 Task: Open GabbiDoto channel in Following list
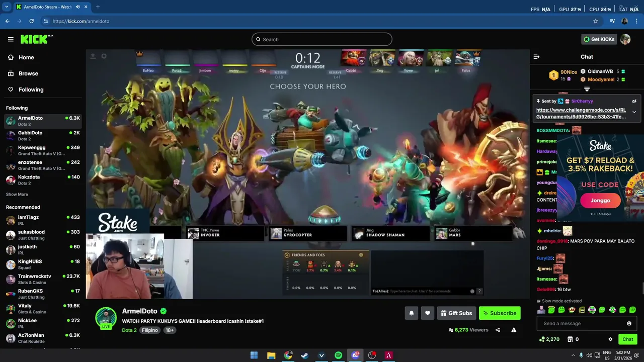(x=43, y=136)
